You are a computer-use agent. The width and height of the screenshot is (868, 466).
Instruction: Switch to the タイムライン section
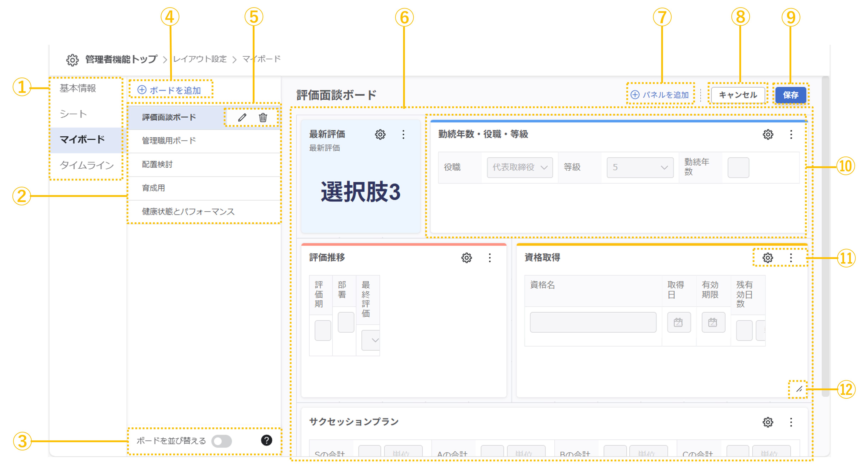pos(87,165)
